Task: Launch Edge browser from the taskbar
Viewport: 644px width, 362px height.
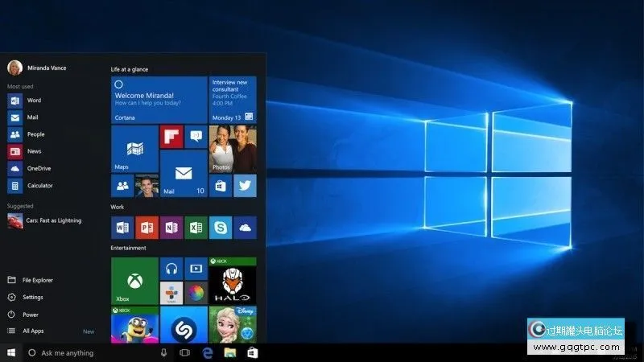Action: tap(207, 352)
